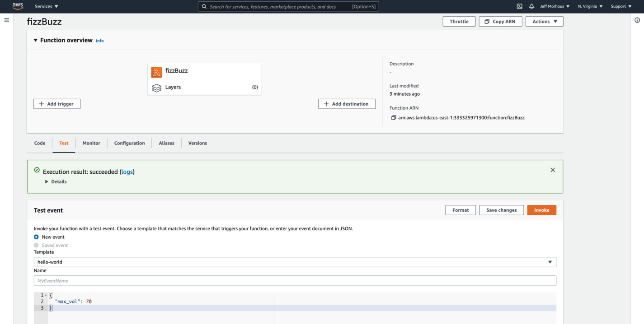Click the orange Invoke button
This screenshot has height=324, width=644.
tap(541, 210)
